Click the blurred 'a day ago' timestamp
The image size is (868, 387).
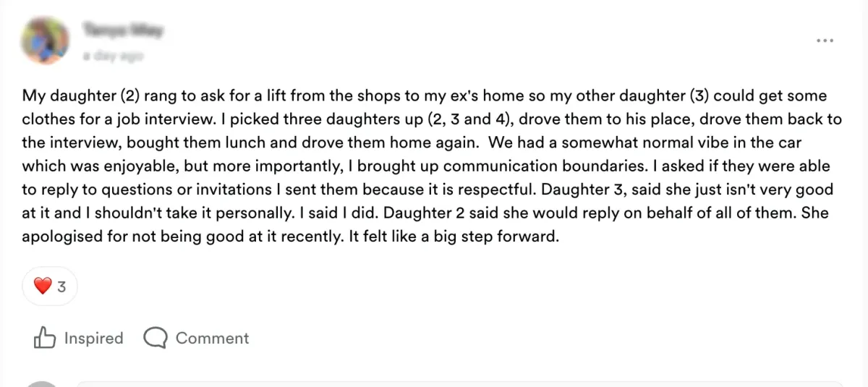(x=112, y=56)
